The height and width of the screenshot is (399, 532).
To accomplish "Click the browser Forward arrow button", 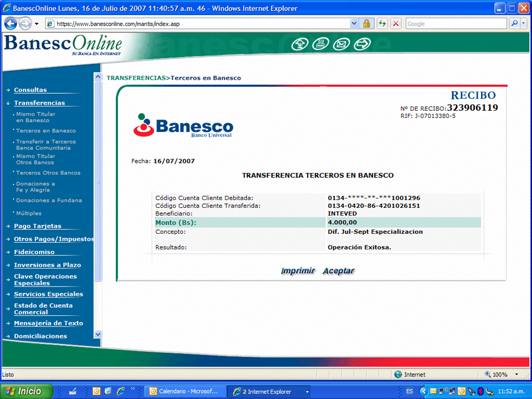I will pyautogui.click(x=25, y=24).
